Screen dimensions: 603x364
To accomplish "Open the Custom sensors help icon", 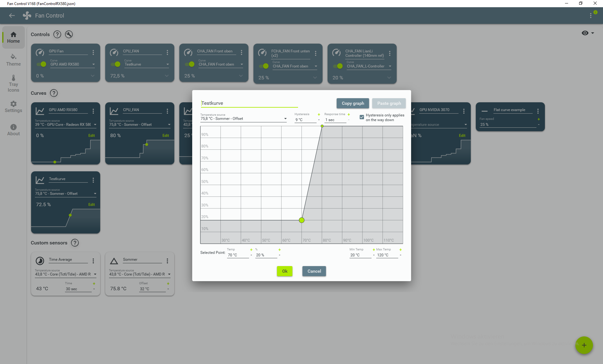I will click(x=75, y=243).
